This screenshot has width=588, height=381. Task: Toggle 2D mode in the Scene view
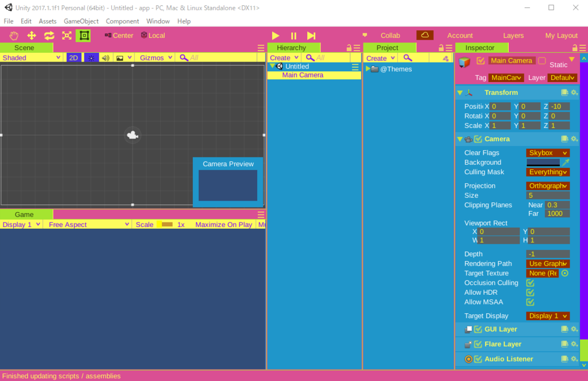(x=72, y=57)
